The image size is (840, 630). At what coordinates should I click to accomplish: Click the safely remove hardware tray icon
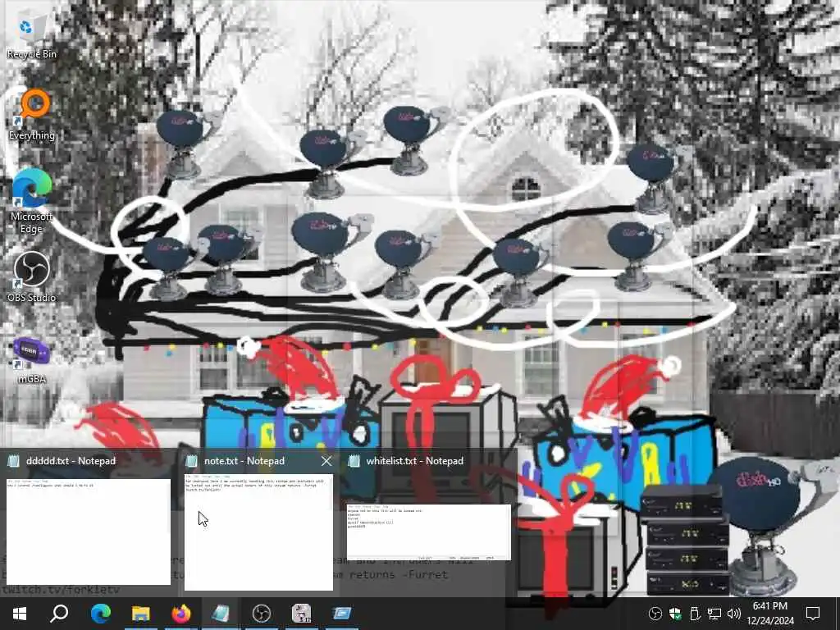tap(695, 614)
